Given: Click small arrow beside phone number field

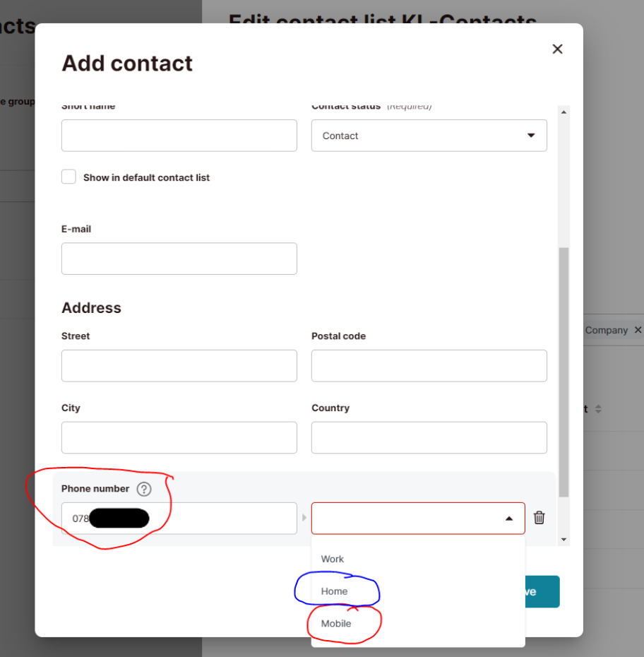Looking at the screenshot, I should pos(304,518).
